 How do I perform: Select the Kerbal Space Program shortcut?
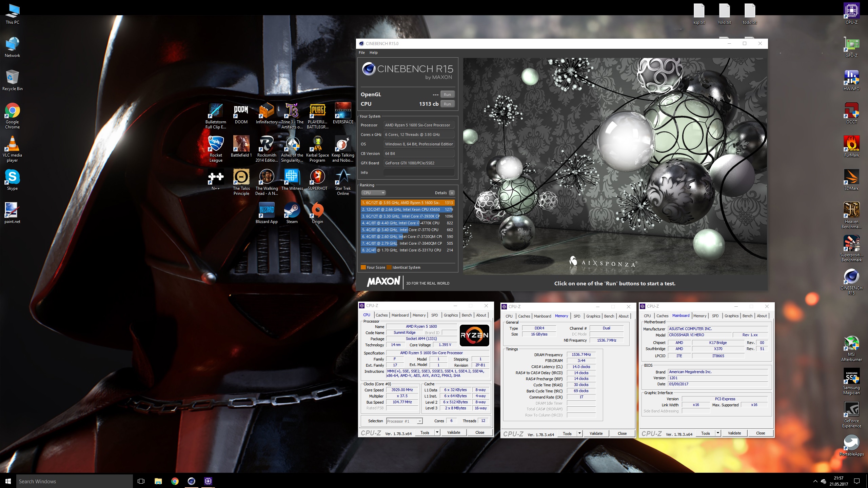pyautogui.click(x=317, y=149)
